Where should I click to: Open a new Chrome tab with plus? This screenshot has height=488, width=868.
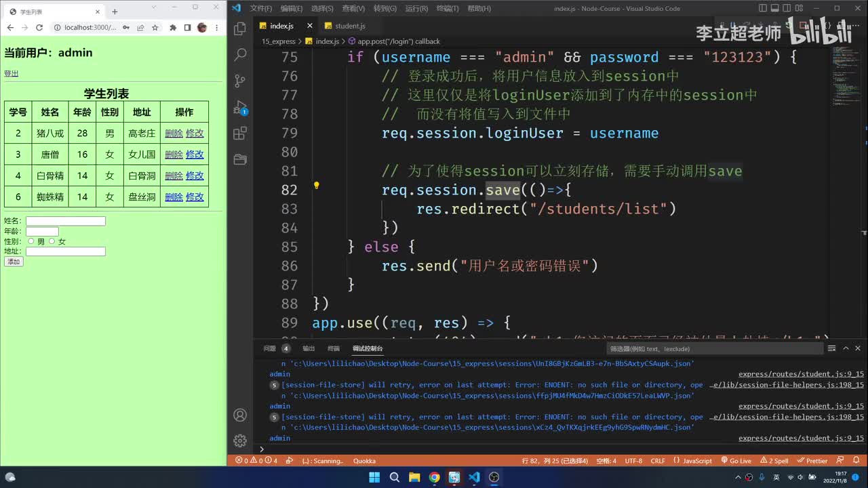point(115,12)
